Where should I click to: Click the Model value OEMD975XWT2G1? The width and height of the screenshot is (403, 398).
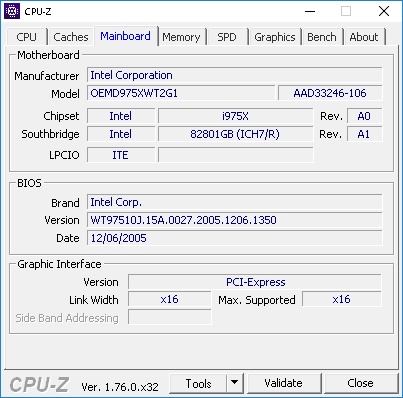(181, 93)
